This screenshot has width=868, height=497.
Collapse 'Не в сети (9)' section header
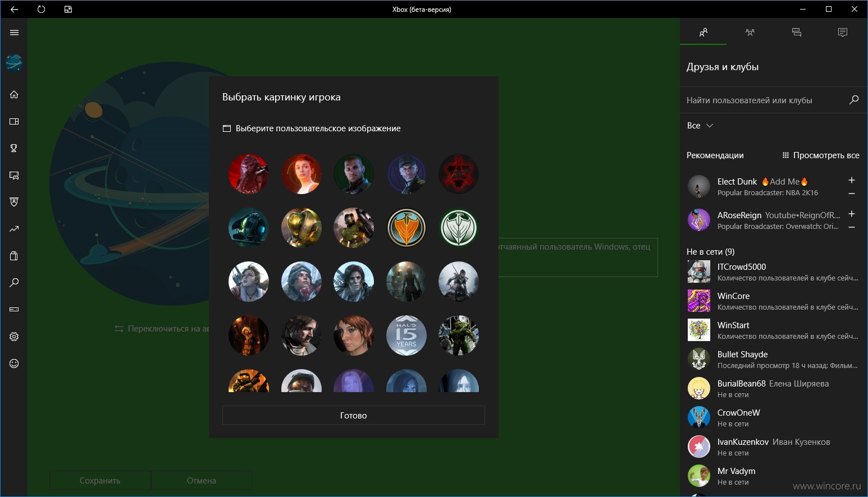710,252
